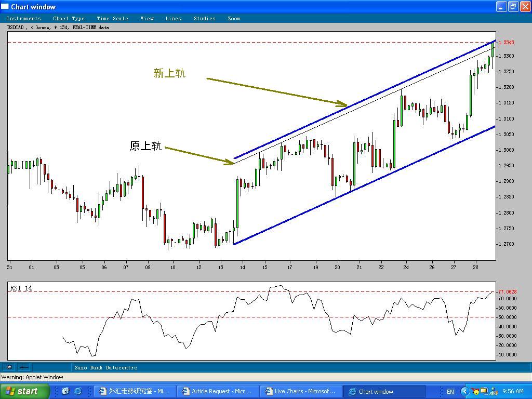Click the Chart window title bar icon
The height and width of the screenshot is (399, 532).
point(5,6)
